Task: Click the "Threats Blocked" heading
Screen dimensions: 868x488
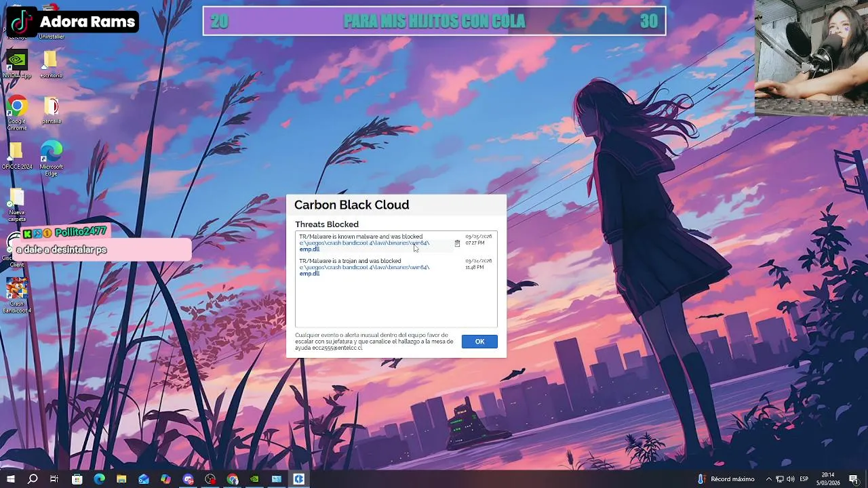Action: (327, 224)
